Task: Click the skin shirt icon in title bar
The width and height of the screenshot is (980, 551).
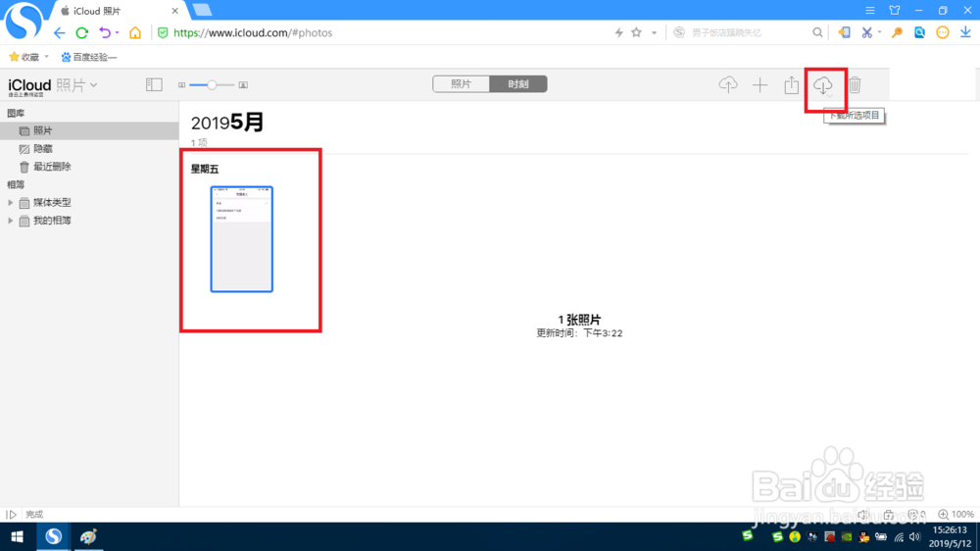Action: (x=895, y=11)
